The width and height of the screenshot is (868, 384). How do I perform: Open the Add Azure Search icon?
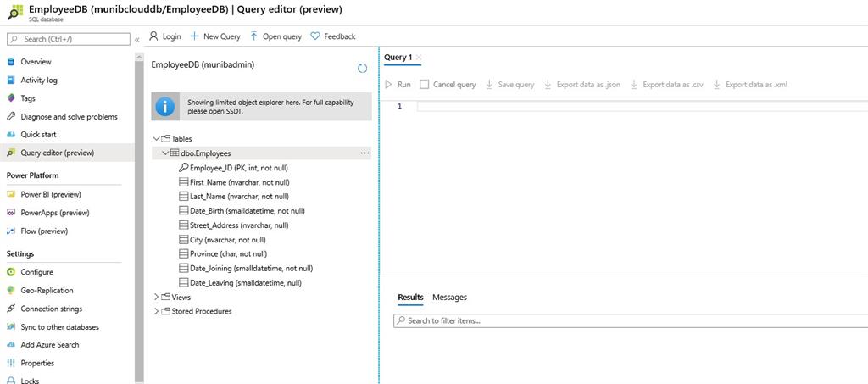tap(10, 345)
